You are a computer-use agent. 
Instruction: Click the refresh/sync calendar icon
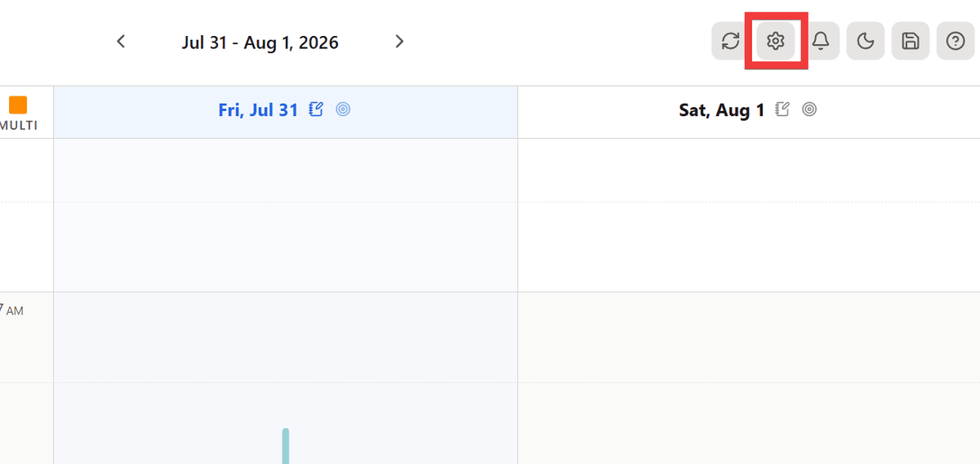(731, 42)
